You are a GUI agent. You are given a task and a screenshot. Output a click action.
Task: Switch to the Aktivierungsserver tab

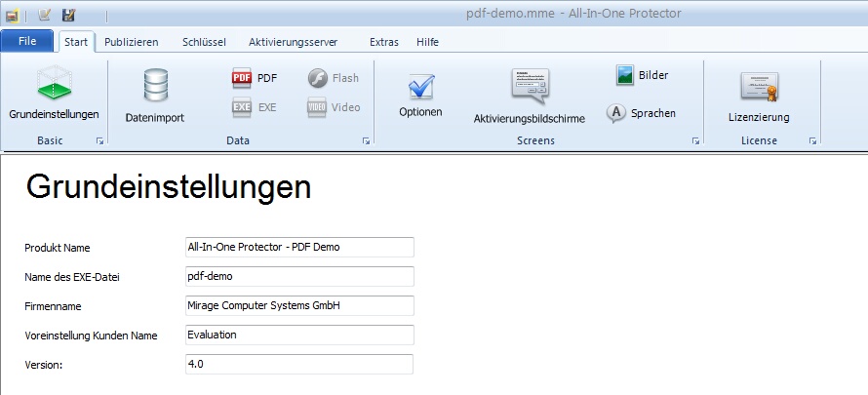293,42
